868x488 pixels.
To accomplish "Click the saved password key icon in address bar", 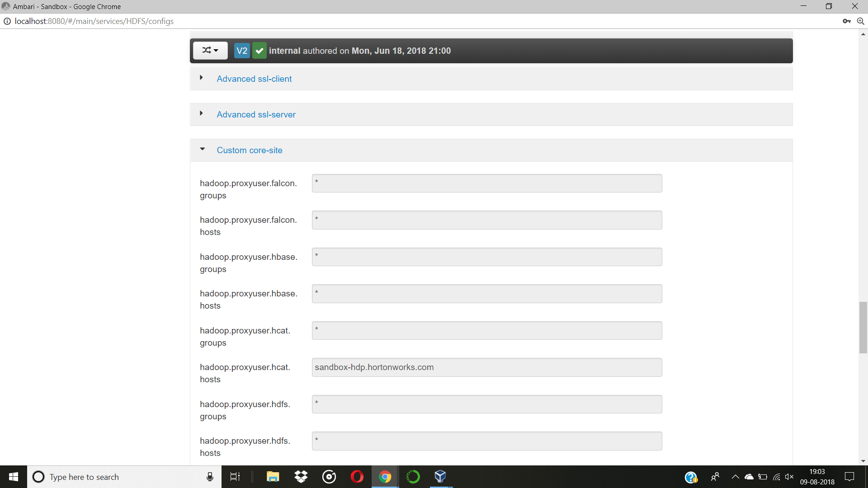I will tap(846, 21).
